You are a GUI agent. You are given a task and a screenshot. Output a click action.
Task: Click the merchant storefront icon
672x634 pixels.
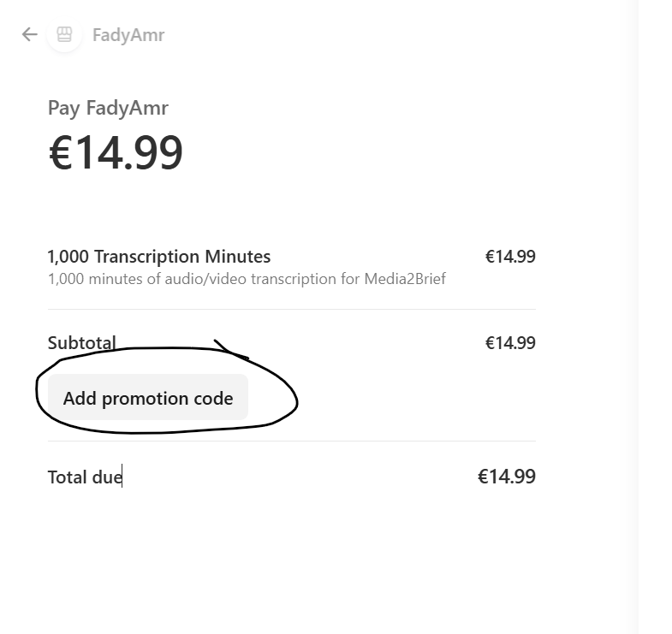click(64, 34)
